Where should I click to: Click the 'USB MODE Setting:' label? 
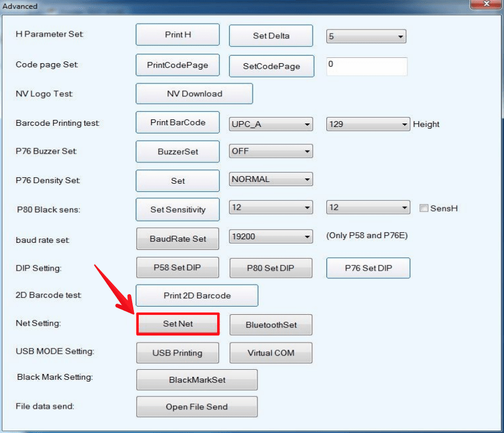[55, 351]
